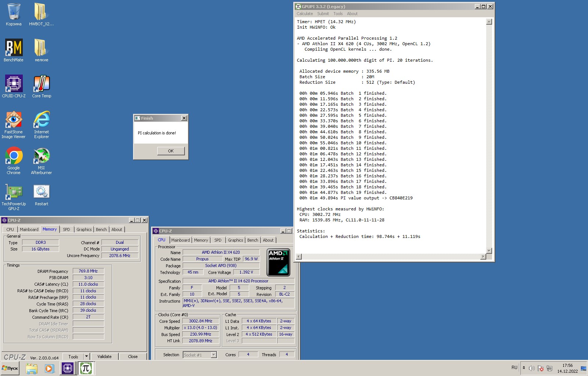Open the мелкие folder icon

tap(41, 51)
